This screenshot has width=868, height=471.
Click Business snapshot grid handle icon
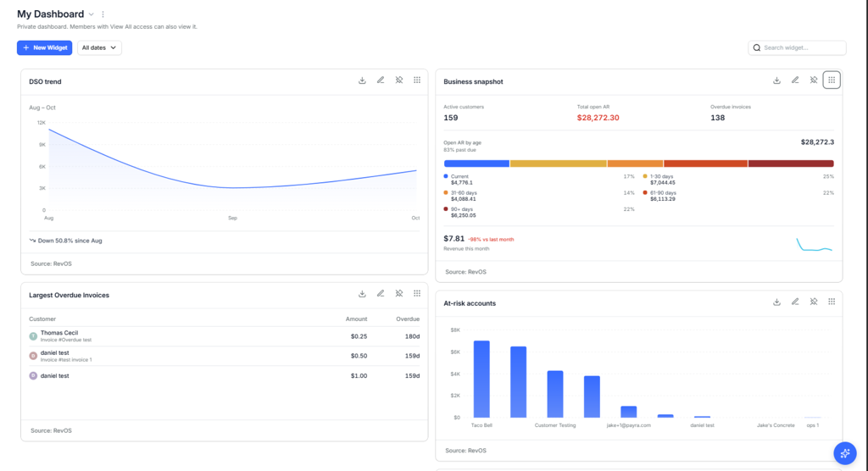832,80
